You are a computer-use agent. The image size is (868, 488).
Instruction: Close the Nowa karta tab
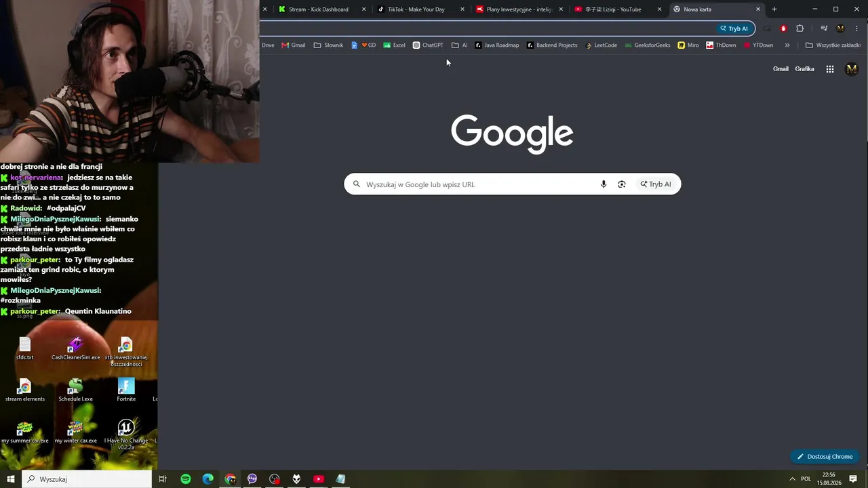(x=758, y=9)
